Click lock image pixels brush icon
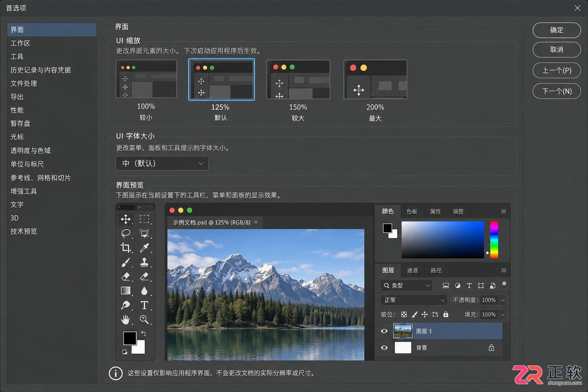Screen dimensions: 588x392 tap(414, 314)
